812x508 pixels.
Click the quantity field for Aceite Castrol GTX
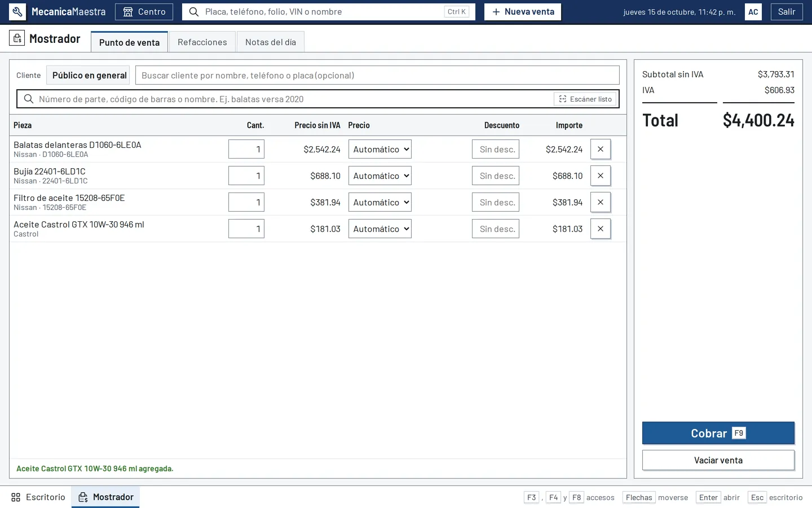tap(246, 229)
